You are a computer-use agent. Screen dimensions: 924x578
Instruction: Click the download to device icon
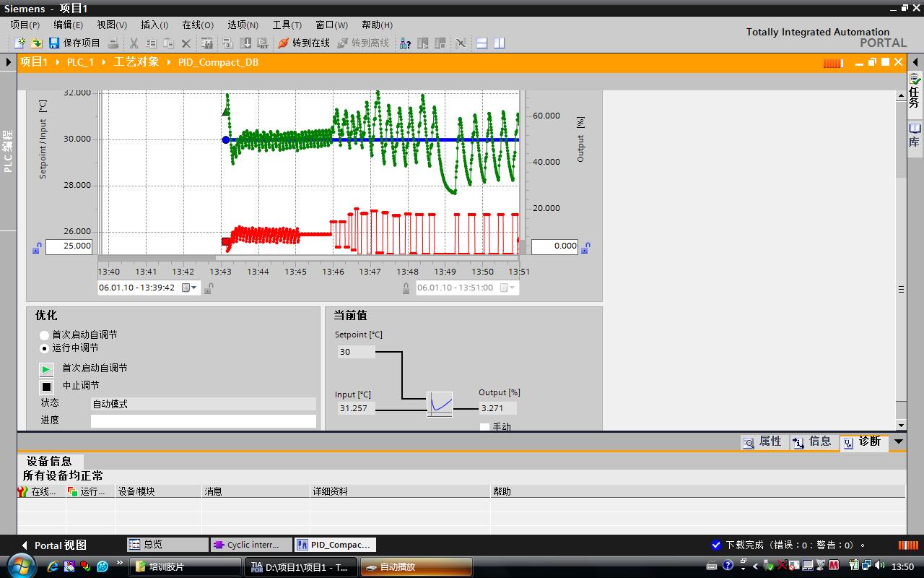click(245, 43)
